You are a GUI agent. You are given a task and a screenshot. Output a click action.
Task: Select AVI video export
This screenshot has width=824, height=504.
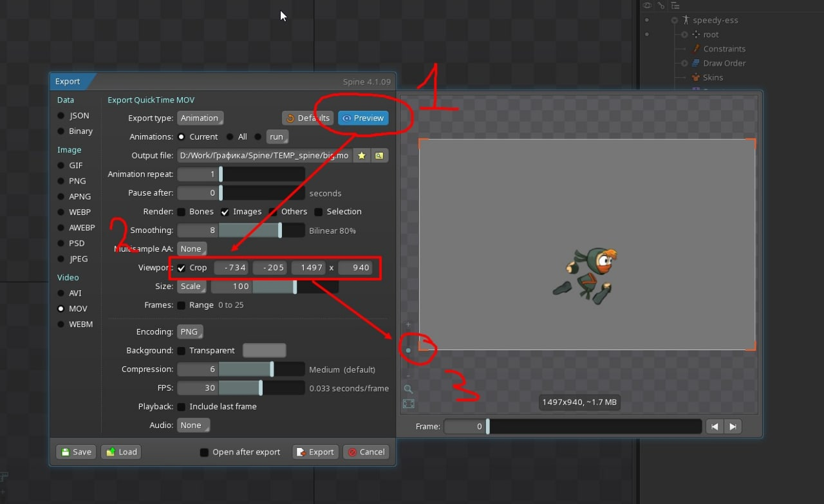click(x=61, y=293)
